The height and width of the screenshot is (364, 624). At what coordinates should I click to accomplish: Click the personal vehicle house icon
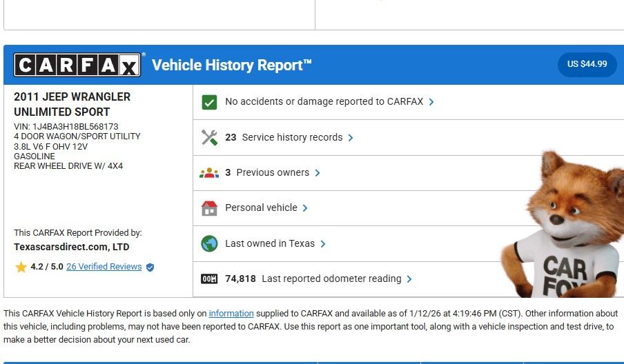click(209, 208)
